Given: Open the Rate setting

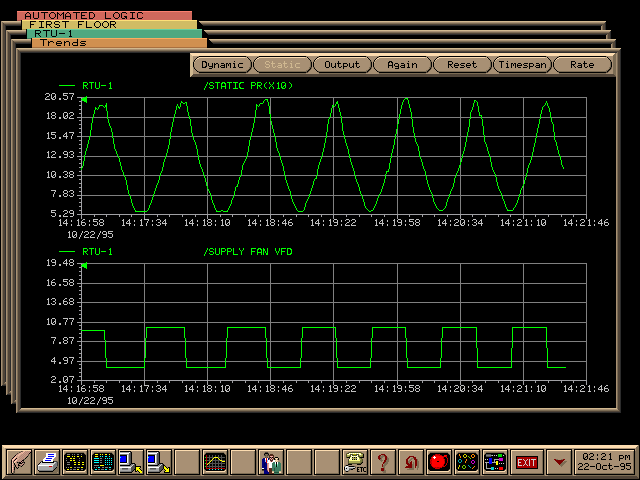Looking at the screenshot, I should 582,65.
